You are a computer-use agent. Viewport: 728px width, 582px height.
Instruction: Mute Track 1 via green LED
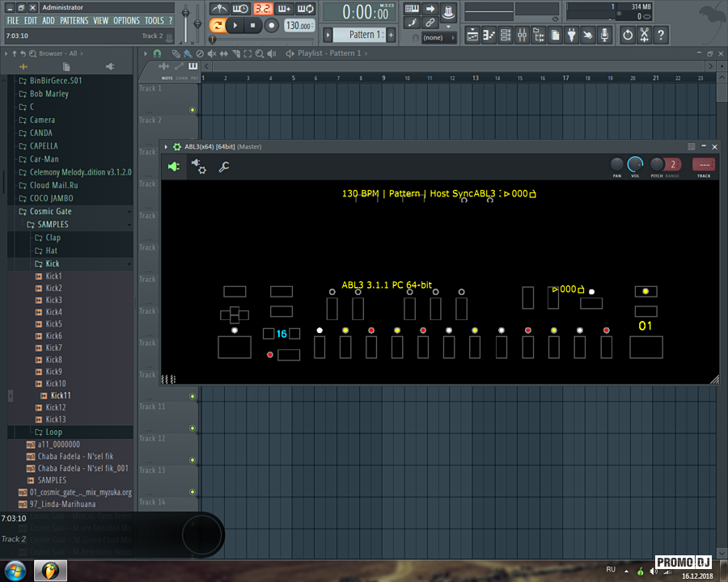[x=193, y=110]
